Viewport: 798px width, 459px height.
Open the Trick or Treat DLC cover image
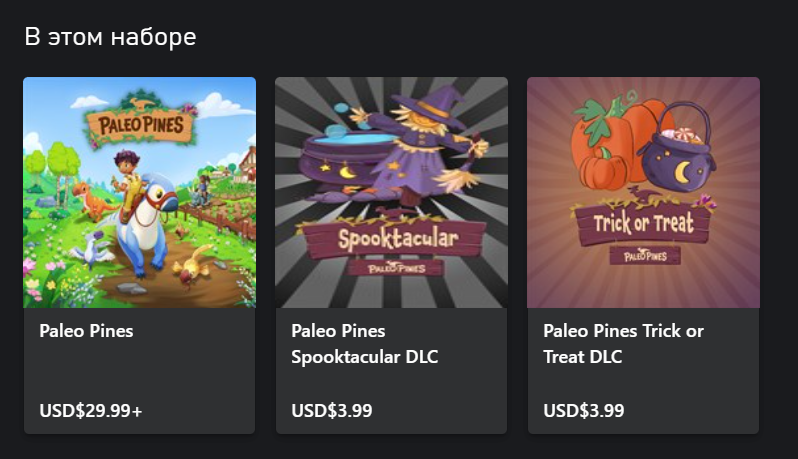pos(643,192)
